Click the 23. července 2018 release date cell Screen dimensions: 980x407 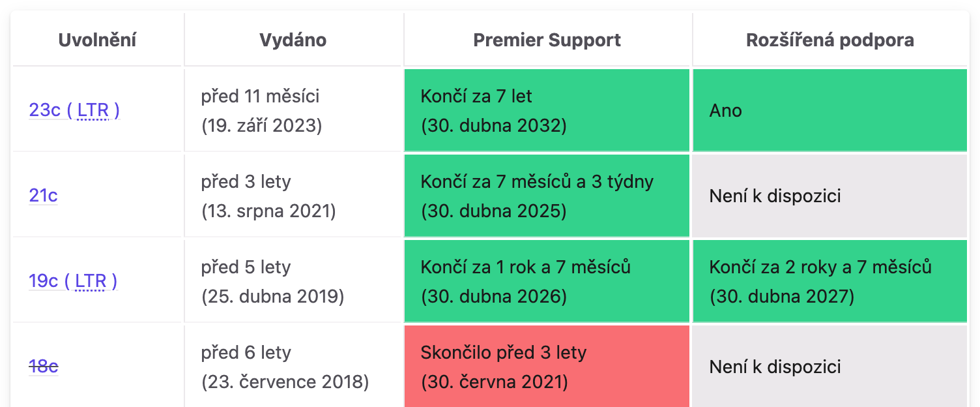(x=293, y=367)
